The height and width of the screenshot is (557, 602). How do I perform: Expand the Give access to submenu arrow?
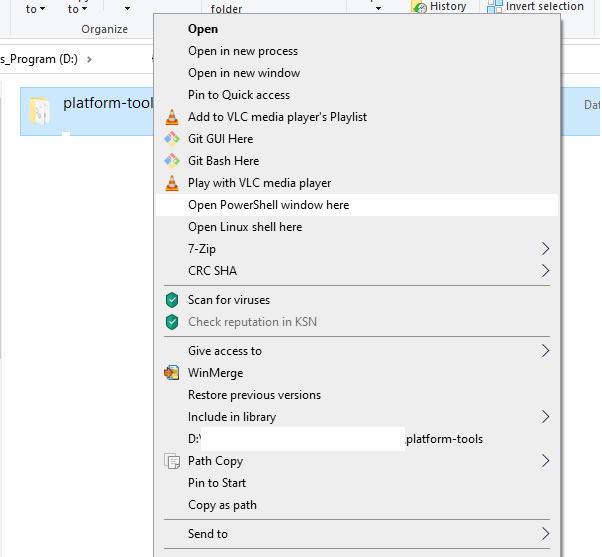pyautogui.click(x=545, y=350)
